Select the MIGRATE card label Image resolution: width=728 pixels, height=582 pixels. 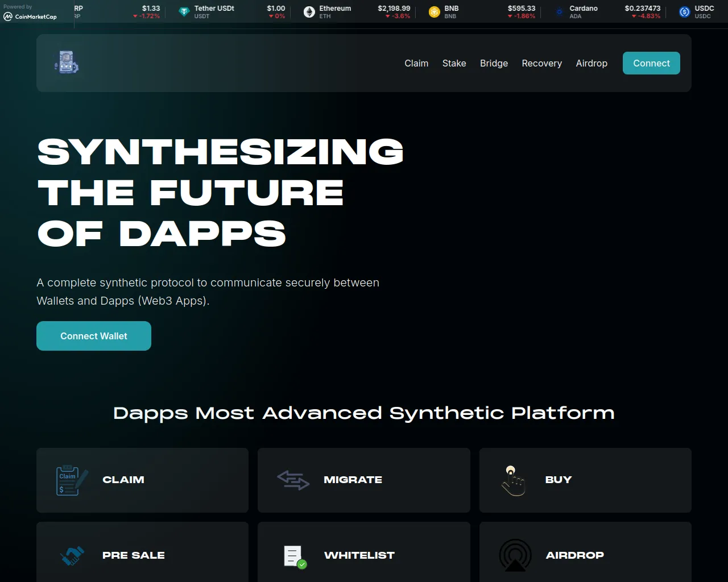[353, 480]
